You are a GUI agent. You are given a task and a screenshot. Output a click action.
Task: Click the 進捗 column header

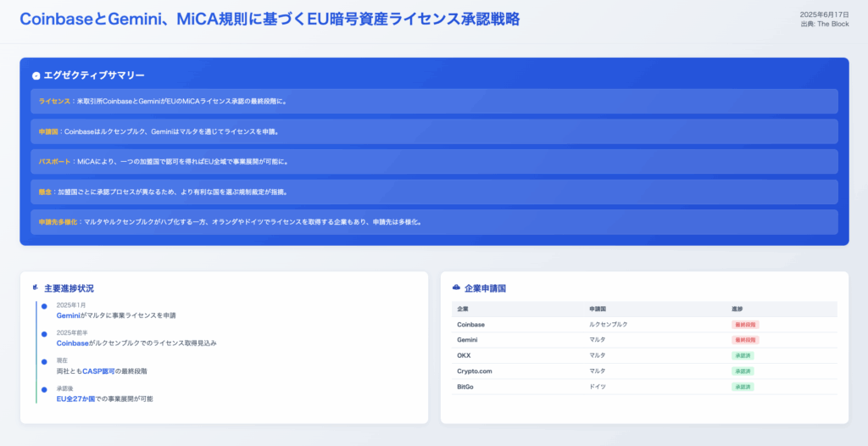click(737, 309)
